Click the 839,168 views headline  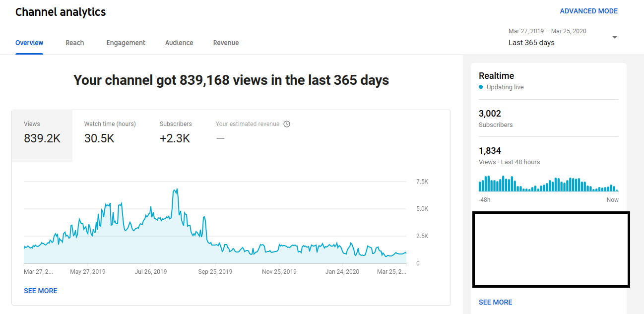tap(231, 80)
